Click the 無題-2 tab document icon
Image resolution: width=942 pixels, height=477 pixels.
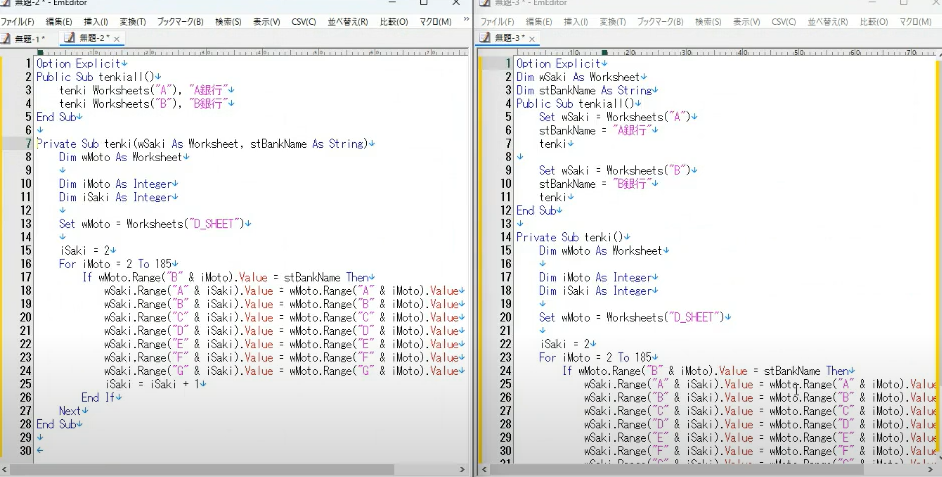click(x=67, y=39)
